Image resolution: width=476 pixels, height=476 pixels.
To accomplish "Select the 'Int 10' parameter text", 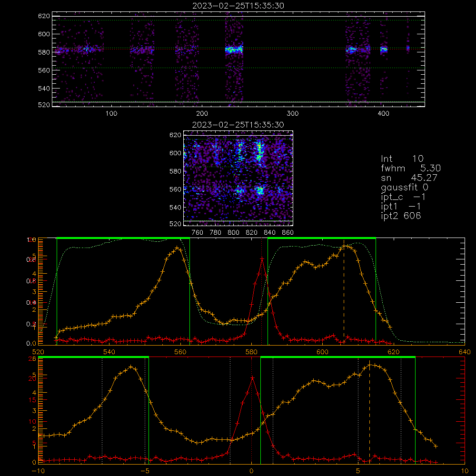I will click(402, 159).
